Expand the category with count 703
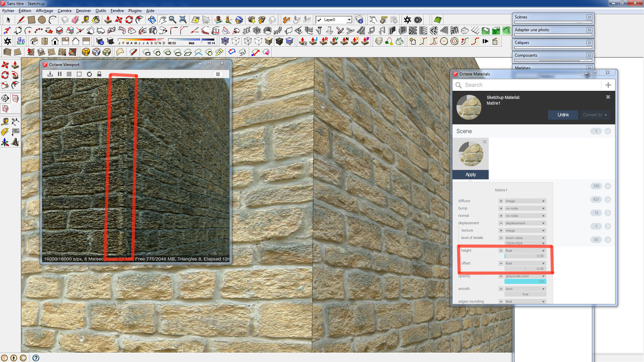The image size is (644, 362). click(x=608, y=186)
